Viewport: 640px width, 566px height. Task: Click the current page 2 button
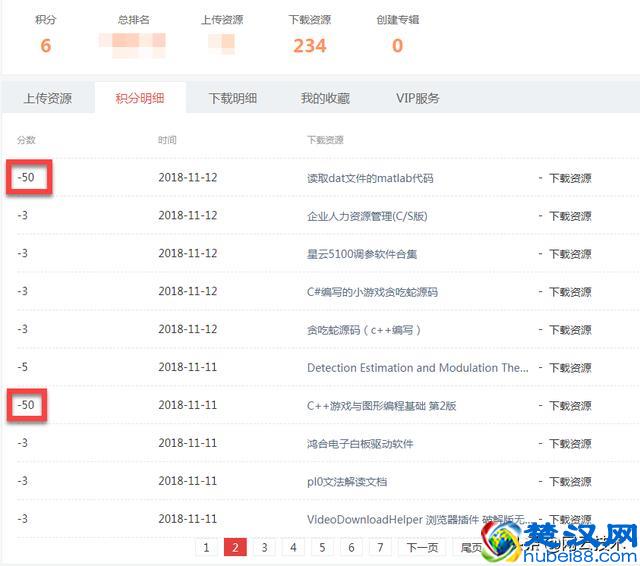click(235, 547)
